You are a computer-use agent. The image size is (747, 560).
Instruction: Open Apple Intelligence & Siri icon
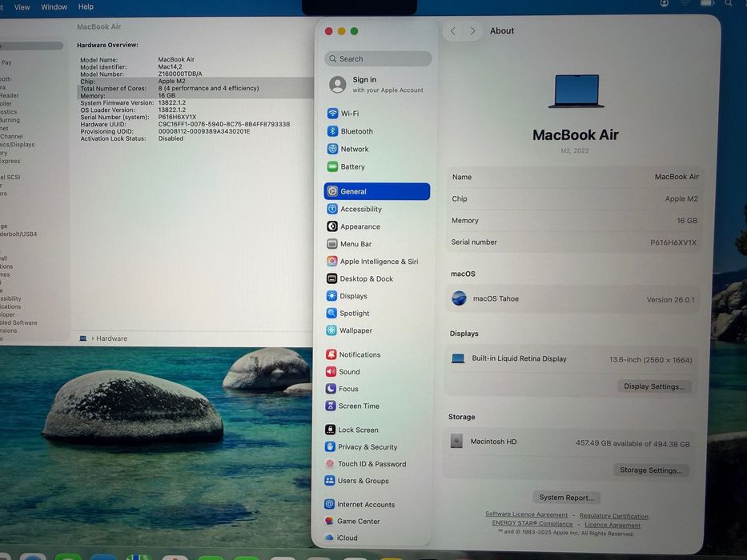click(x=332, y=261)
